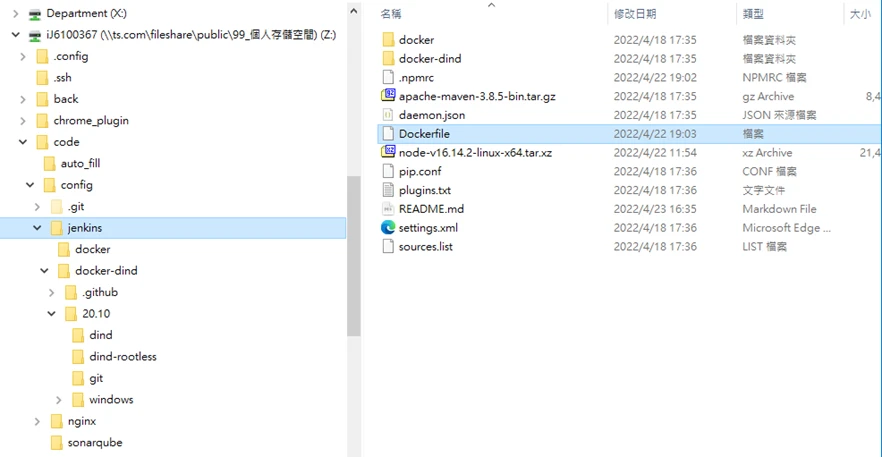Click the Microsoft Edge icon of settings.xml
The height and width of the screenshot is (457, 882).
tap(388, 227)
